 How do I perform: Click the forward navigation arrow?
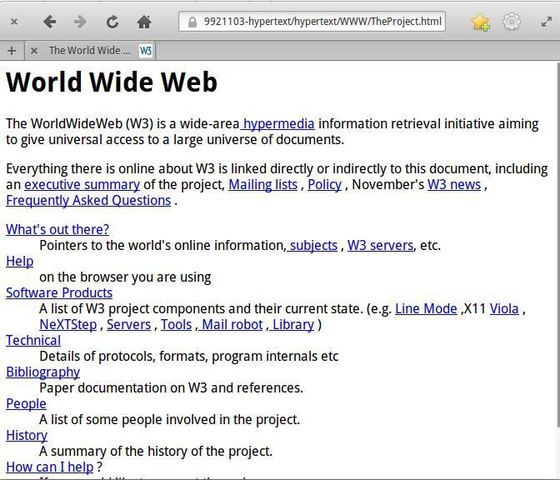tap(80, 22)
